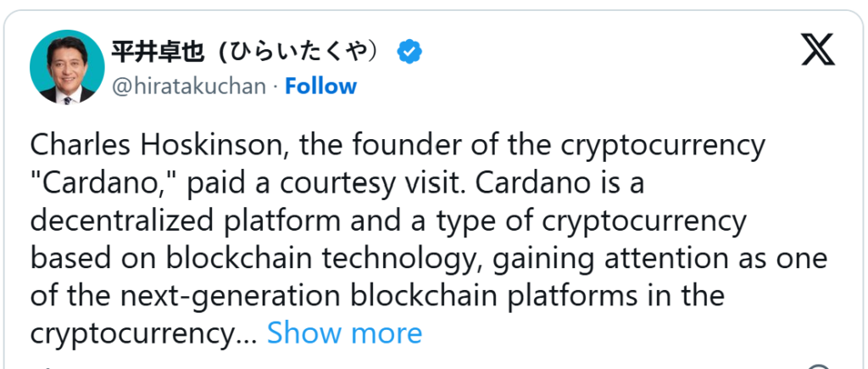This screenshot has width=868, height=369.
Task: Expand the tweet with Show more
Action: click(x=344, y=333)
